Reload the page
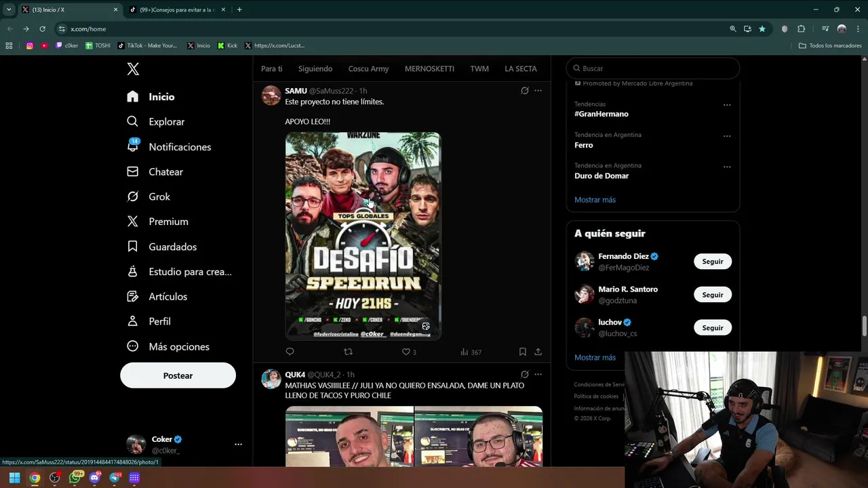This screenshot has height=488, width=868. coord(42,29)
